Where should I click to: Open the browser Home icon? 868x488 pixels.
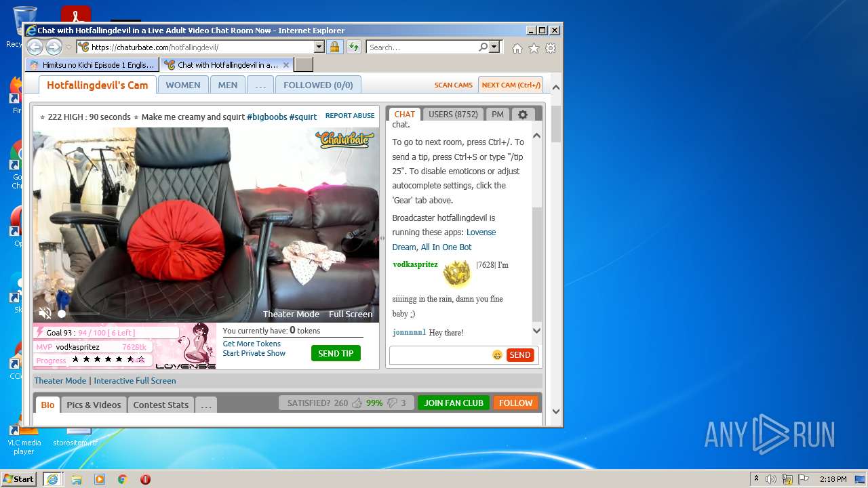517,48
